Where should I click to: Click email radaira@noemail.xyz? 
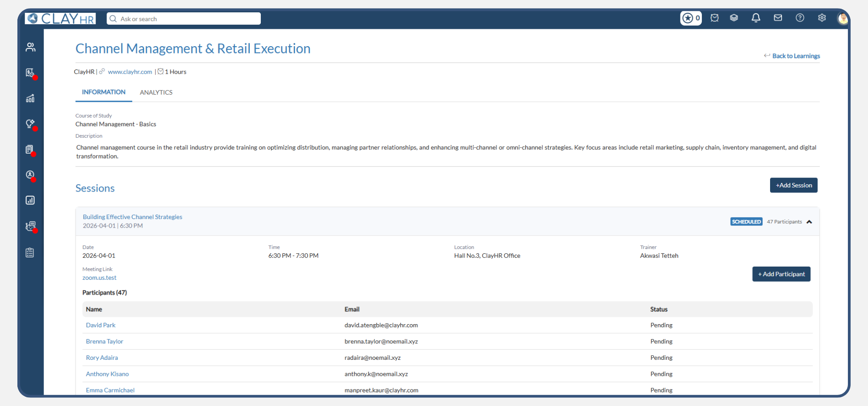[372, 358]
